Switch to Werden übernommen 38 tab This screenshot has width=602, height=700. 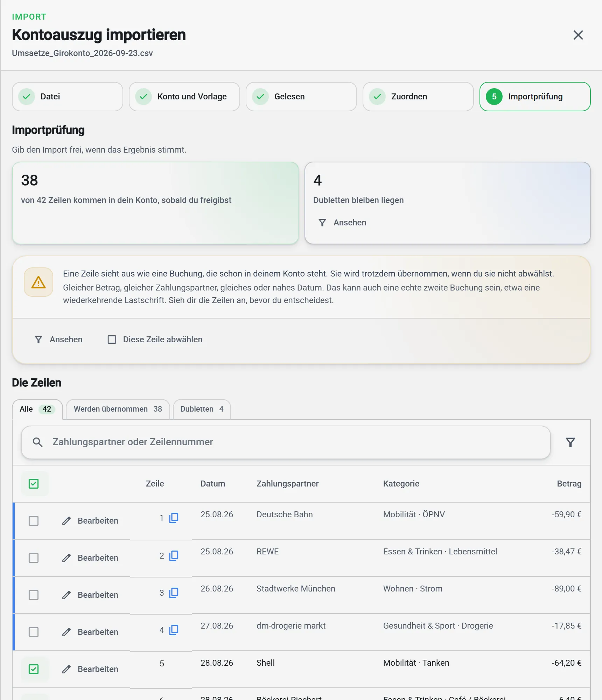(118, 409)
